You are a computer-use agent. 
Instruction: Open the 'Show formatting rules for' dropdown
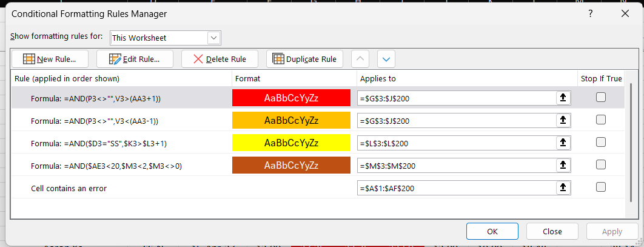[x=213, y=38]
